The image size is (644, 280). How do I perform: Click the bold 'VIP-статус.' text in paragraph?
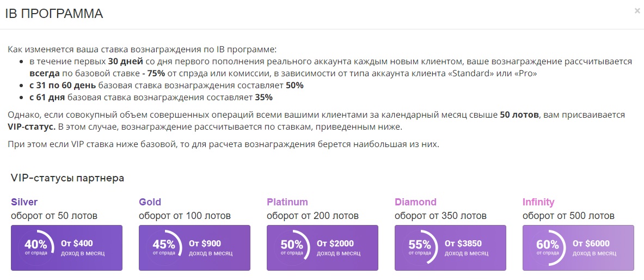tap(32, 126)
